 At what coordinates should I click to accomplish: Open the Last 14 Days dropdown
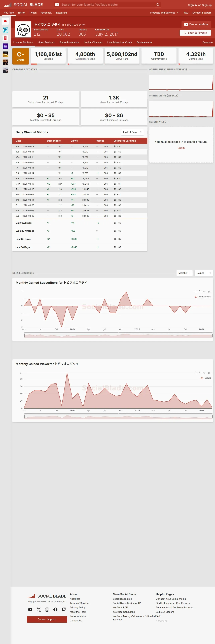[x=132, y=132]
